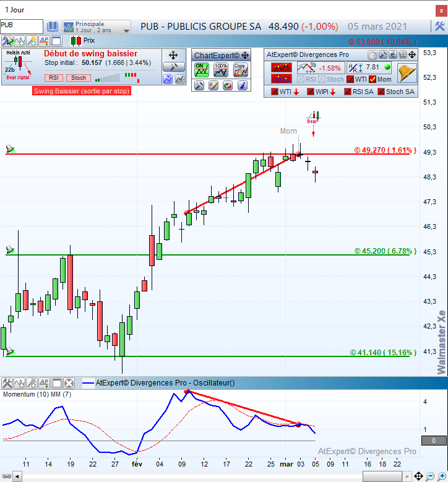Zoom in the chart with plus magnifier
The width and height of the screenshot is (448, 482).
[x=442, y=476]
